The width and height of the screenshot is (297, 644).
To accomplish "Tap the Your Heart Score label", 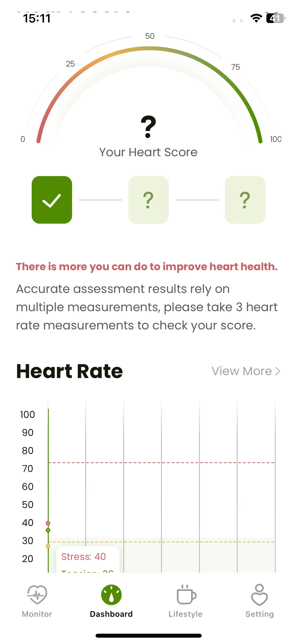I will point(148,152).
